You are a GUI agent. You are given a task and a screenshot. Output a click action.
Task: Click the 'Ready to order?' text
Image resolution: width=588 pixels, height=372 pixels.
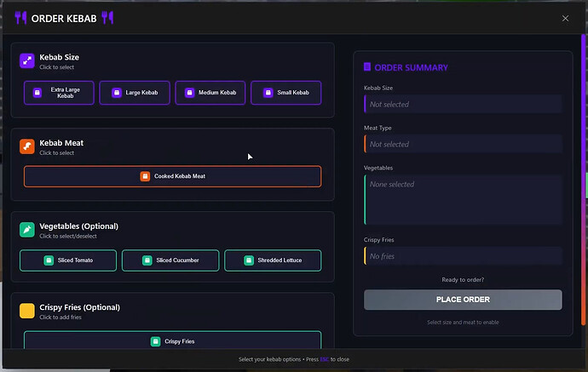pyautogui.click(x=463, y=279)
